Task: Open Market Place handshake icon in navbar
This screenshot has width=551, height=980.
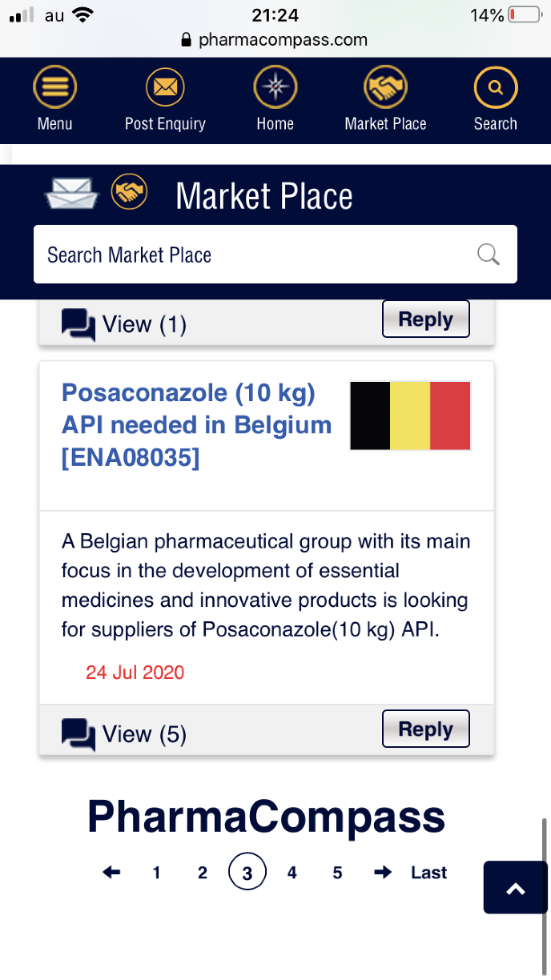Action: click(x=385, y=87)
